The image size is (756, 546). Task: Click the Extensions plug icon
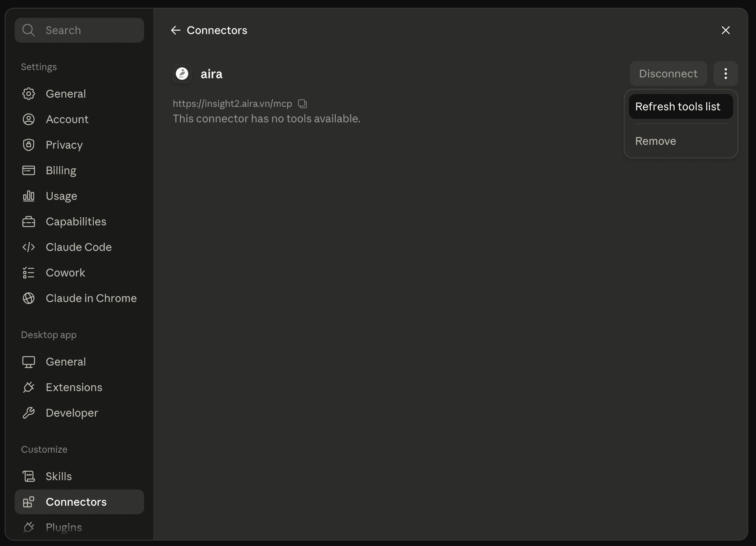[29, 387]
